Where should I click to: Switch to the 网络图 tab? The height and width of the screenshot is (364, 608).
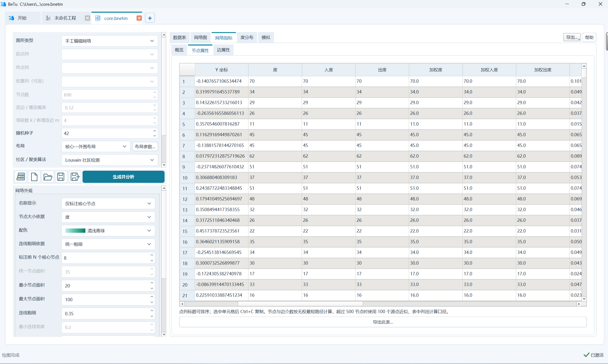coord(201,38)
